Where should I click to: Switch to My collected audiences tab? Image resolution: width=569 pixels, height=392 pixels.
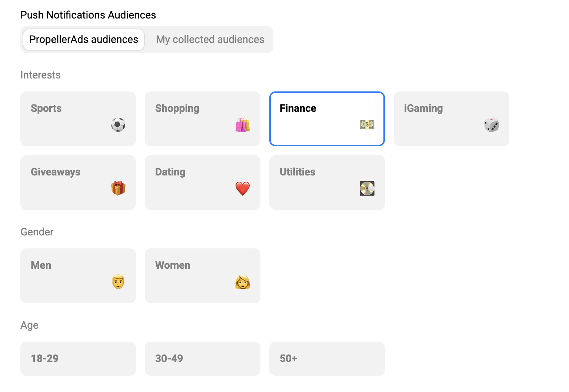(210, 40)
